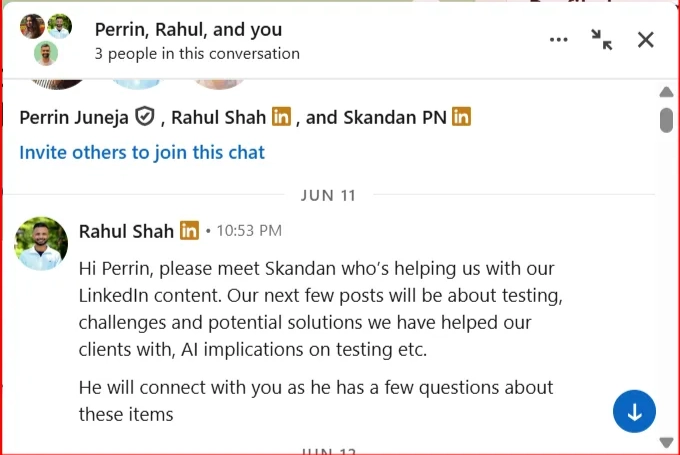Open Skandan PN's profile name link
The width and height of the screenshot is (680, 455).
coord(395,117)
